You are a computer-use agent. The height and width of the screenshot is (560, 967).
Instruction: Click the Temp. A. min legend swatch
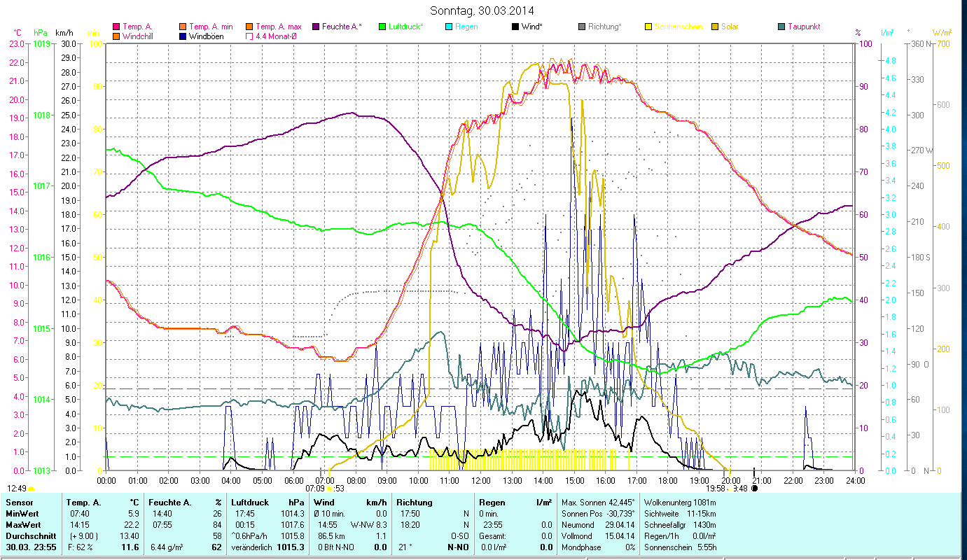tap(183, 27)
